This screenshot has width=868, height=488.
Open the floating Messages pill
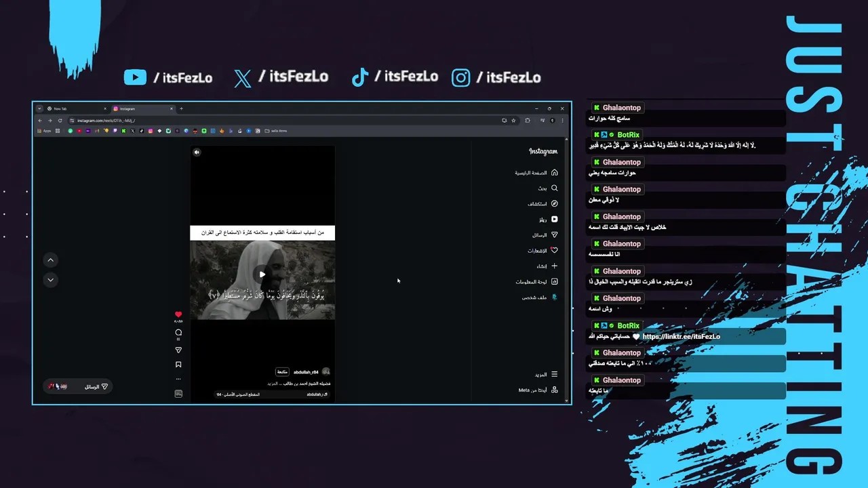(78, 386)
